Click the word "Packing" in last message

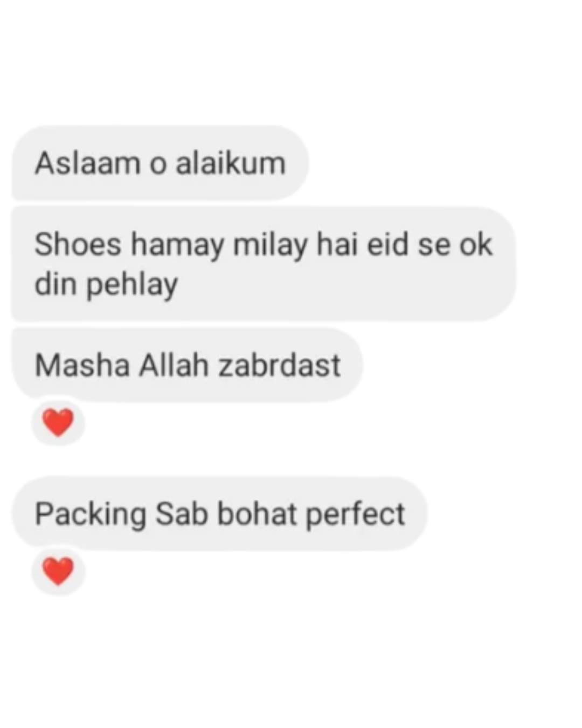(x=91, y=514)
